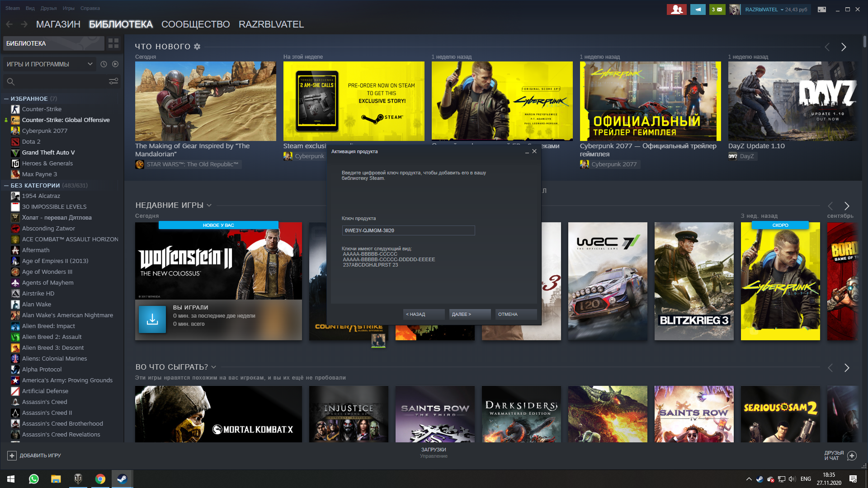Image resolution: width=868 pixels, height=488 pixels.
Task: Show next What's New items arrow
Action: 844,47
